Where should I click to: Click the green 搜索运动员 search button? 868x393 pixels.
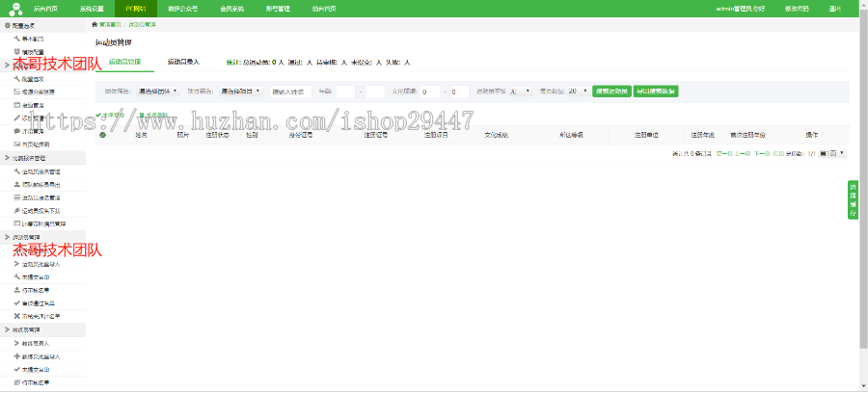610,92
